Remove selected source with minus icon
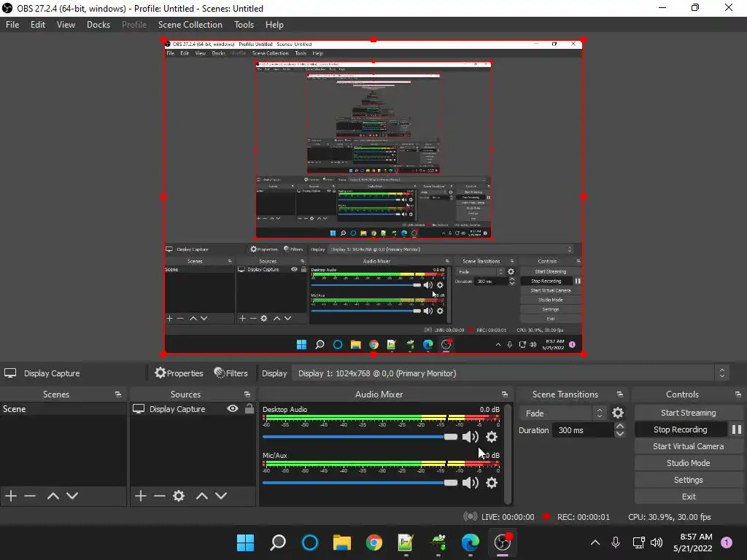 coord(160,496)
